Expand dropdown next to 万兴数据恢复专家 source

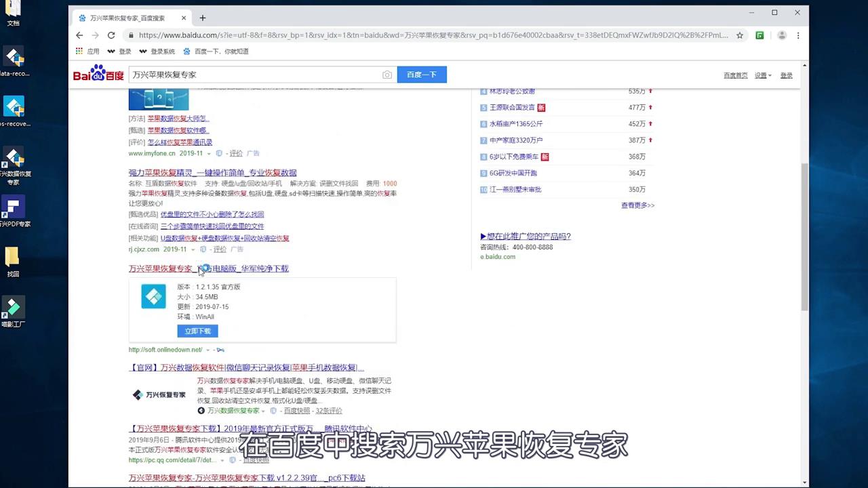click(x=263, y=411)
